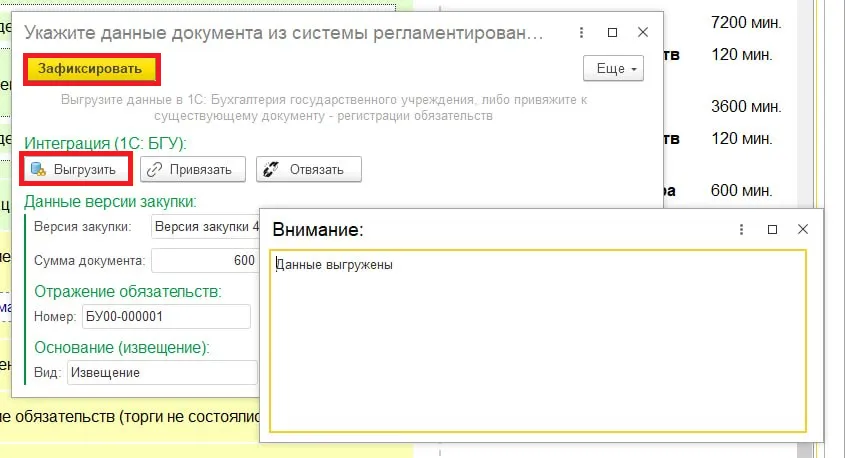Screen dimensions: 845x458
Task: Click the 7200 мин. value in background
Action: click(746, 23)
